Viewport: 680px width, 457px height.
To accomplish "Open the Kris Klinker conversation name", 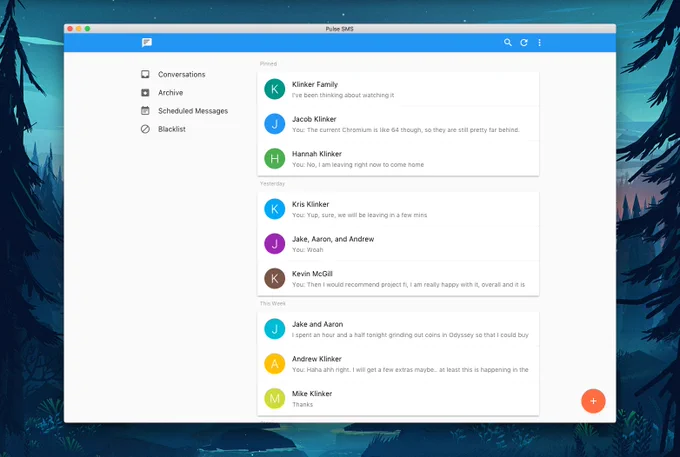I will tap(311, 204).
